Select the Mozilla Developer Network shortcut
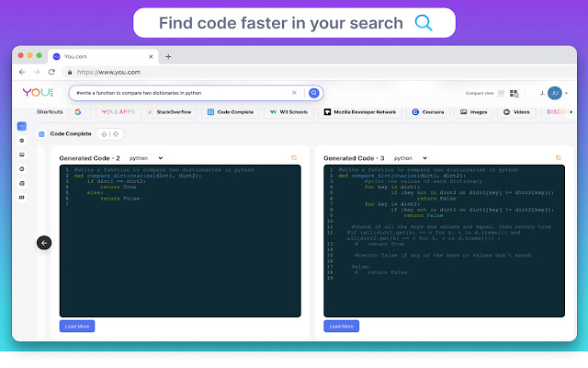 tap(359, 112)
